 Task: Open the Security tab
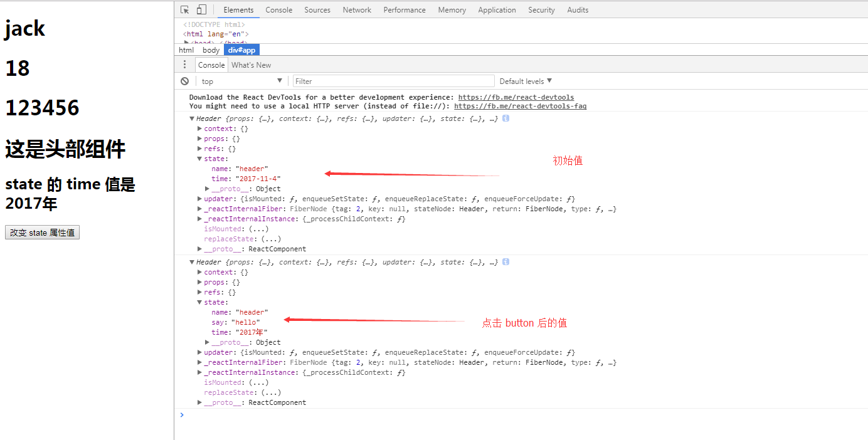pyautogui.click(x=541, y=10)
